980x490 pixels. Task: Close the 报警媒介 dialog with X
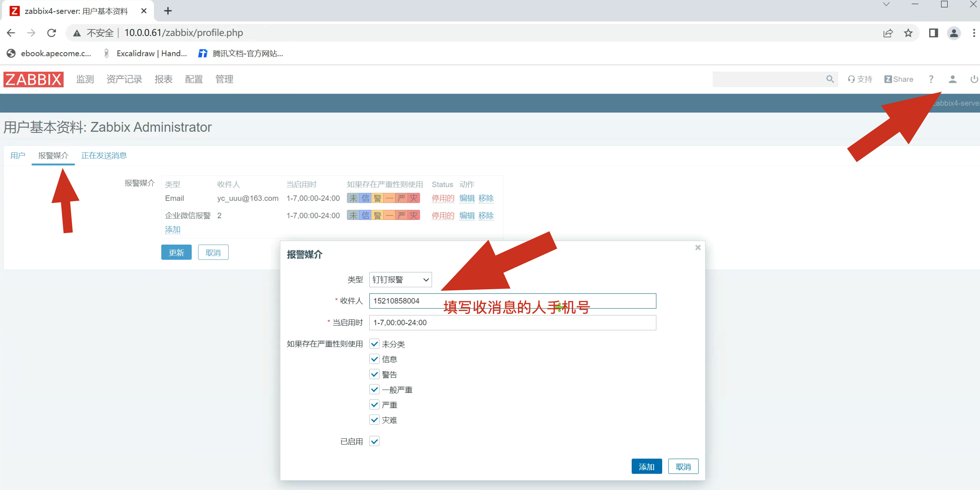click(698, 248)
